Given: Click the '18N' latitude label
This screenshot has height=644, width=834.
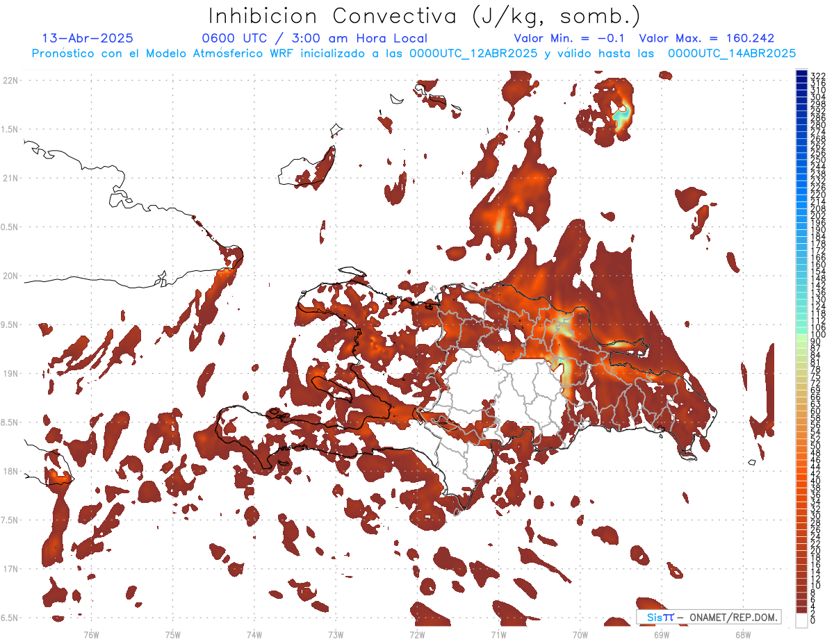Looking at the screenshot, I should 10,471.
